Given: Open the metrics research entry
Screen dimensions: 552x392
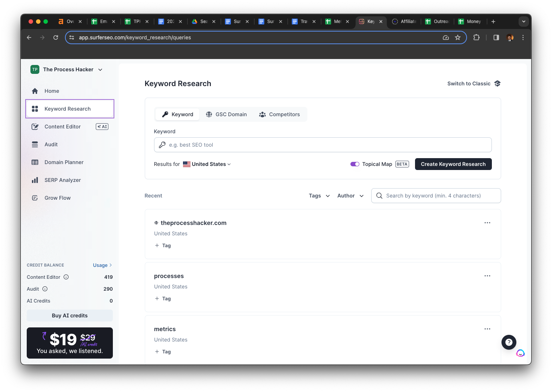Looking at the screenshot, I should pyautogui.click(x=165, y=329).
